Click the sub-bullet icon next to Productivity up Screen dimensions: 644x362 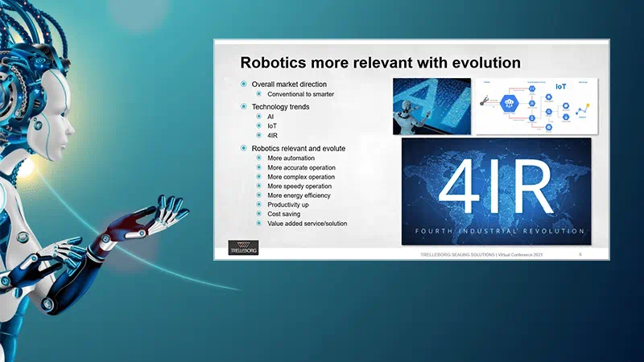[259, 204]
